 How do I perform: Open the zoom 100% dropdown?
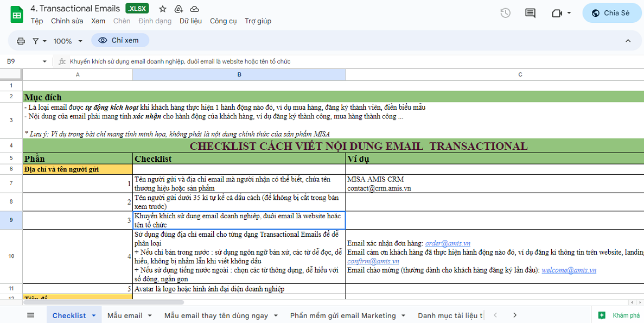click(68, 41)
